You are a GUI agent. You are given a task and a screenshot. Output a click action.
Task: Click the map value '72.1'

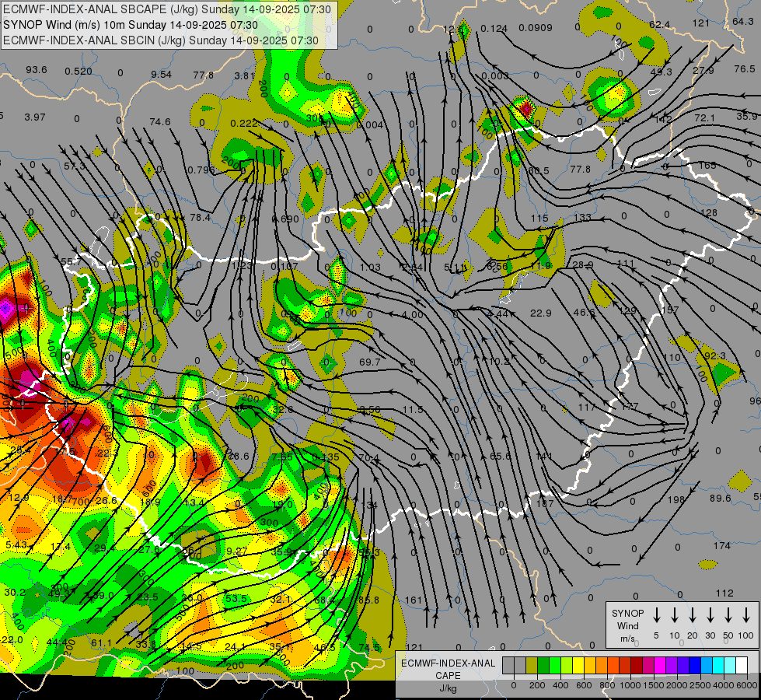705,118
